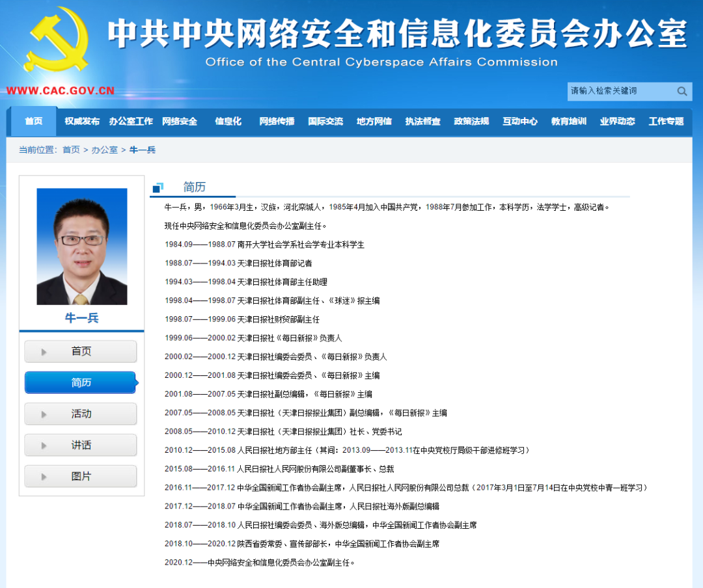Click the 2000.02 编委会委员 resume line

pyautogui.click(x=276, y=356)
